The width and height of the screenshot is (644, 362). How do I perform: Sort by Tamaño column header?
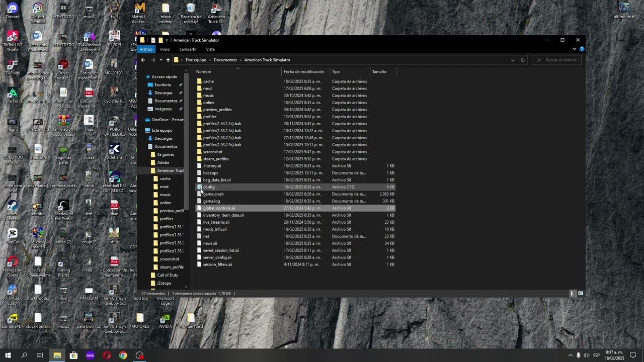(383, 71)
